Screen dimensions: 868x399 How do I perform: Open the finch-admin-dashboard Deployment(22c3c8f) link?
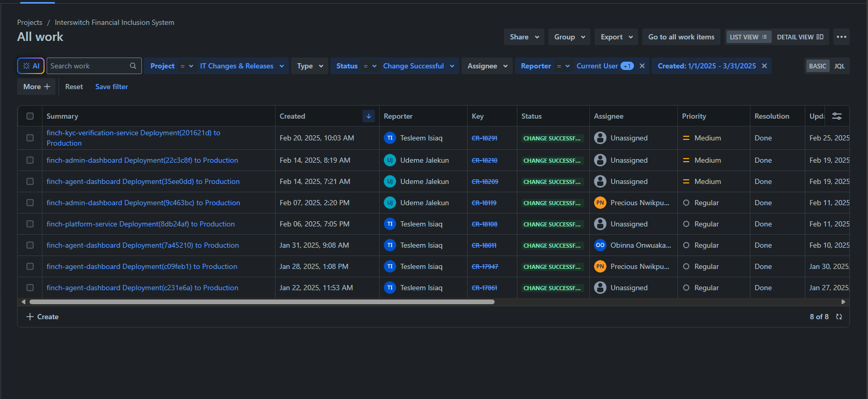pyautogui.click(x=142, y=160)
